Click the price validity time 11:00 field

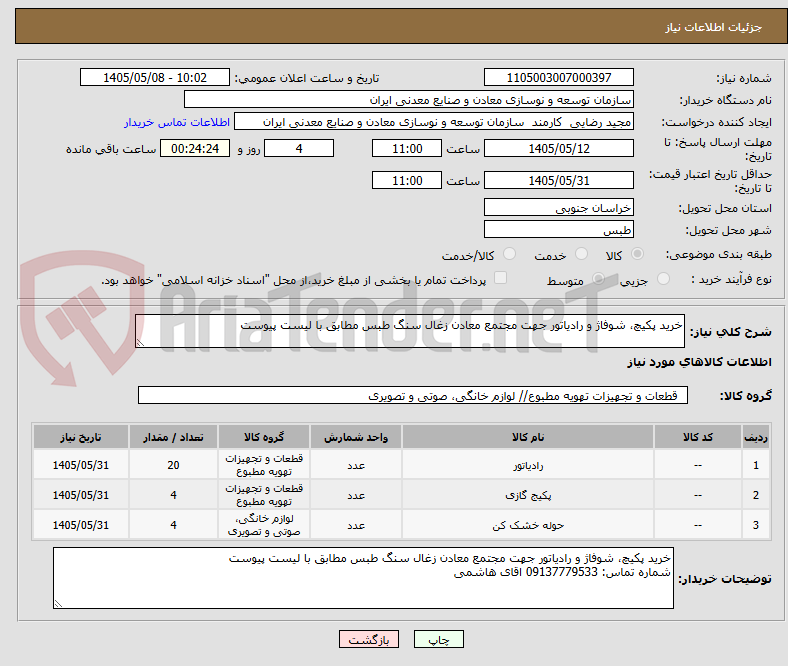click(407, 180)
